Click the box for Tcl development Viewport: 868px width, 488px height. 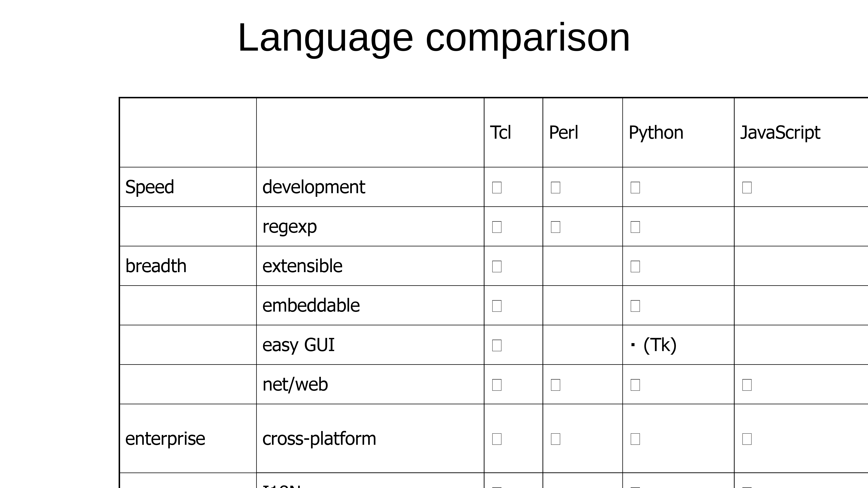coord(497,187)
